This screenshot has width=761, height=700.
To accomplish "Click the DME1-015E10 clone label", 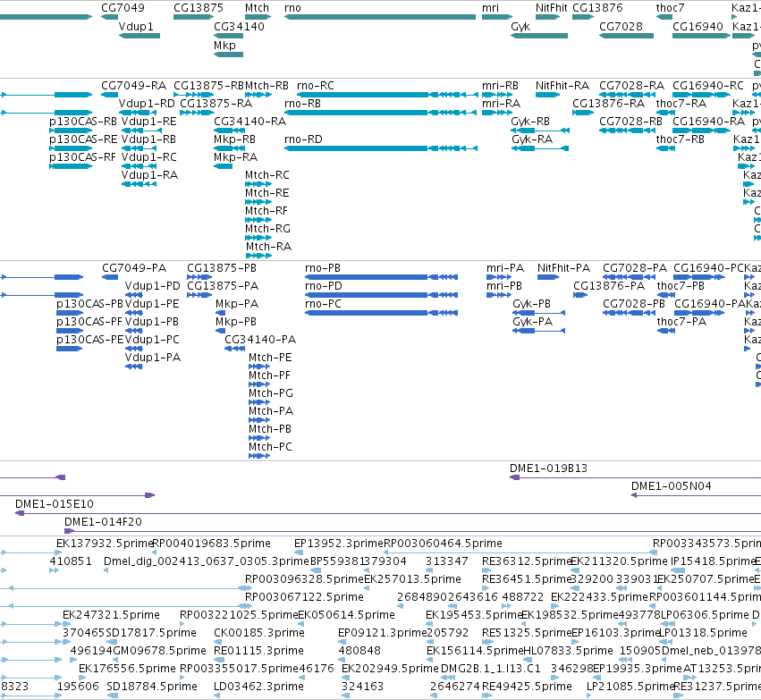I will tap(55, 504).
